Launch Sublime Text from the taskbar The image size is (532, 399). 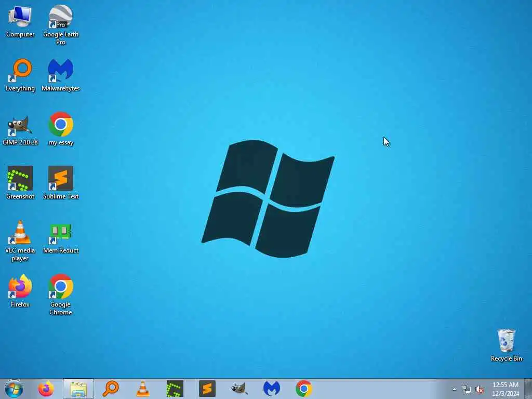207,389
